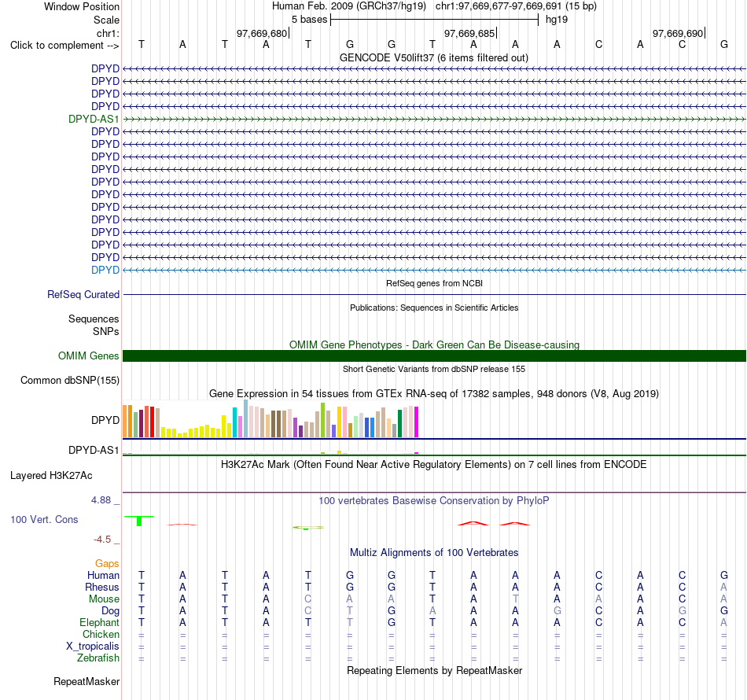Click the 4.88 upper limit of PhyloP scale
This screenshot has height=700, width=747.
[101, 500]
